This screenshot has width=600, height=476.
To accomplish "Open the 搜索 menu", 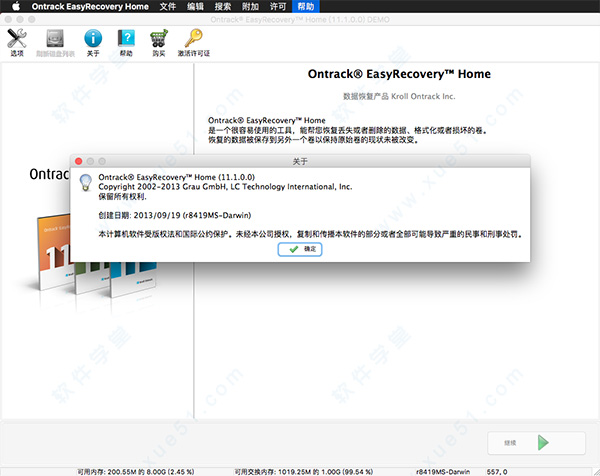I will tap(223, 7).
